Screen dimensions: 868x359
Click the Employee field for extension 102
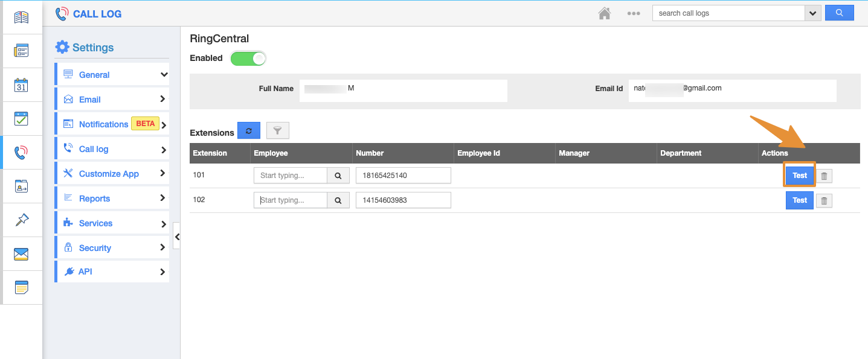291,200
